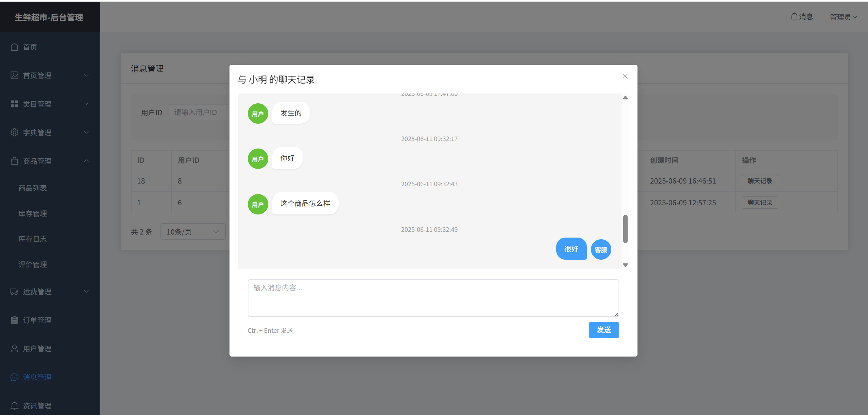Click the chat history scrollbar down arrow
Image resolution: width=868 pixels, height=415 pixels.
click(625, 265)
